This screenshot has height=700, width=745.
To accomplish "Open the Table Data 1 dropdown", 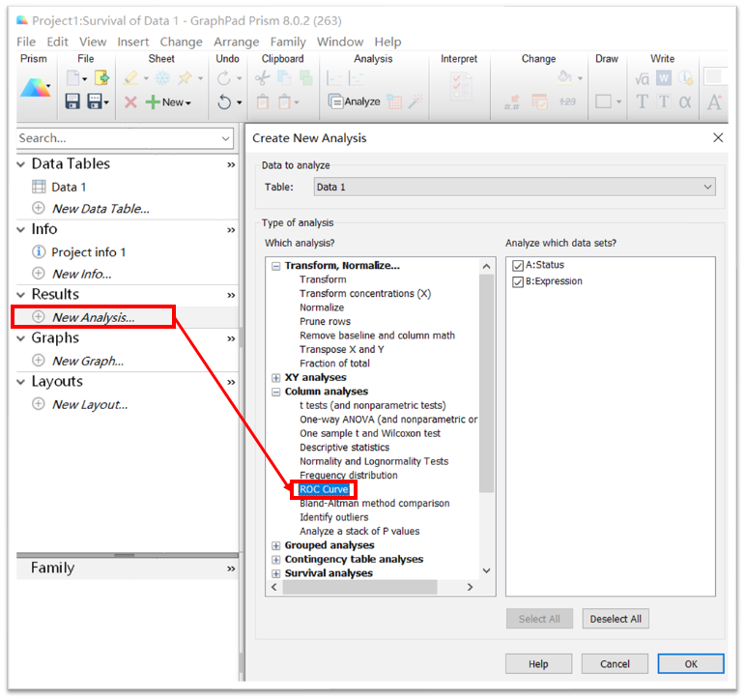I will (515, 187).
